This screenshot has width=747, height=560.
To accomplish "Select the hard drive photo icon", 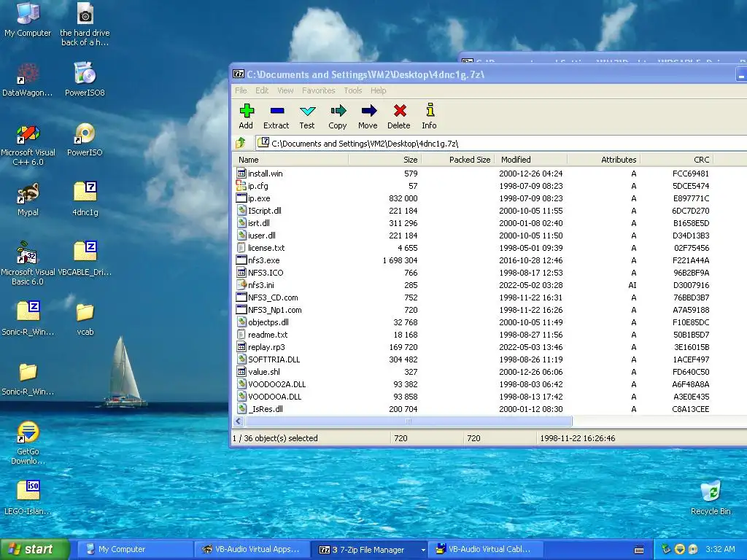I will click(85, 25).
